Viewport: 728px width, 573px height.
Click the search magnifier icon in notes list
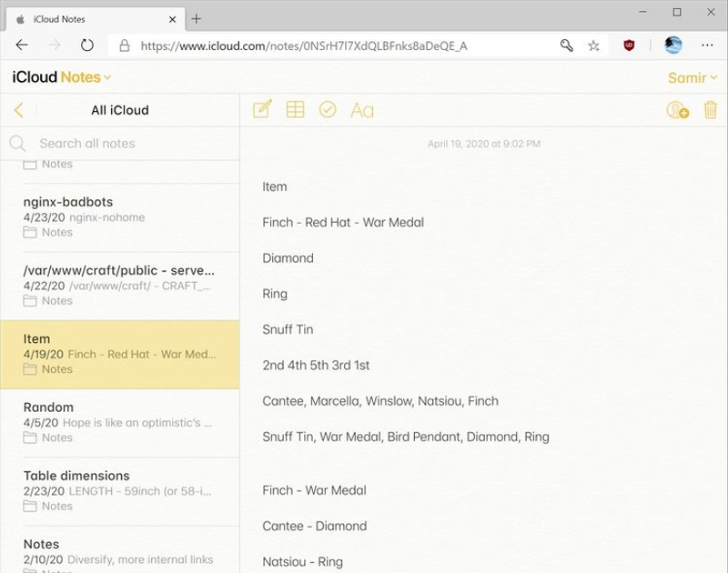tap(17, 144)
